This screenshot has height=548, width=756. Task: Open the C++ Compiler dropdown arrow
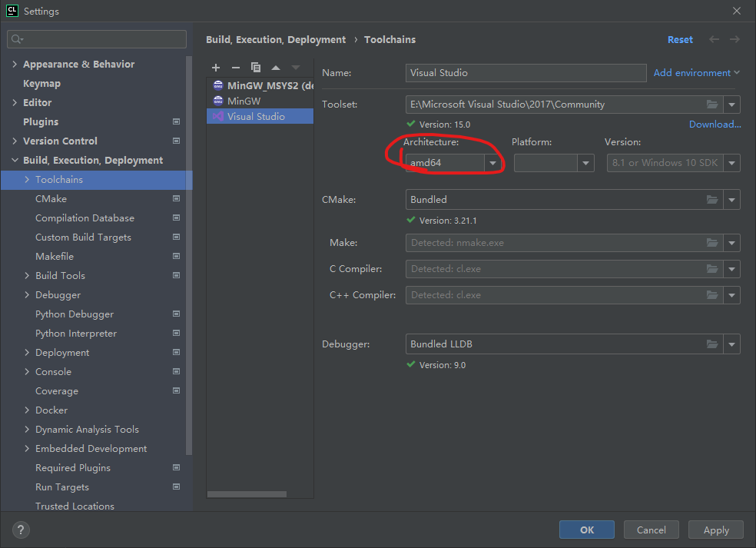(732, 294)
